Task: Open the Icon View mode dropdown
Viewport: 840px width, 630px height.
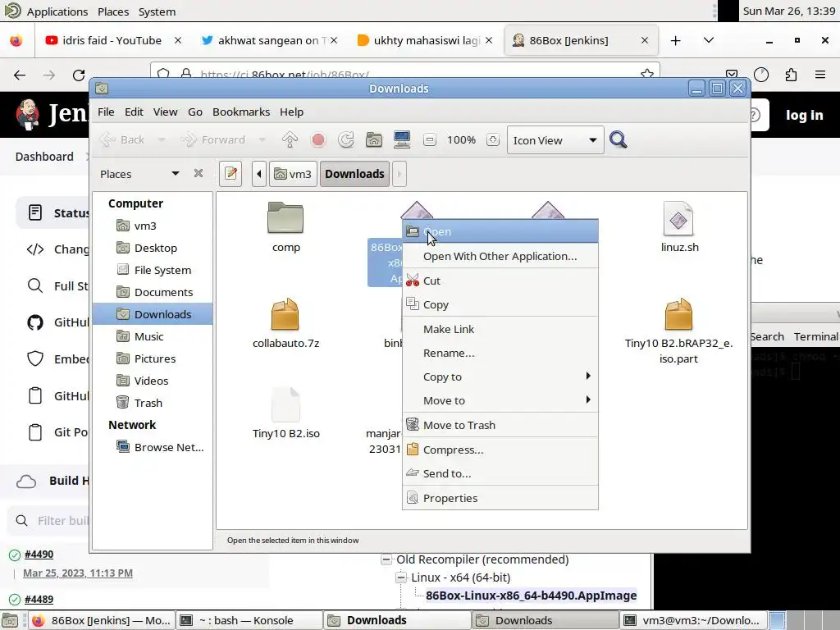Action: point(555,140)
